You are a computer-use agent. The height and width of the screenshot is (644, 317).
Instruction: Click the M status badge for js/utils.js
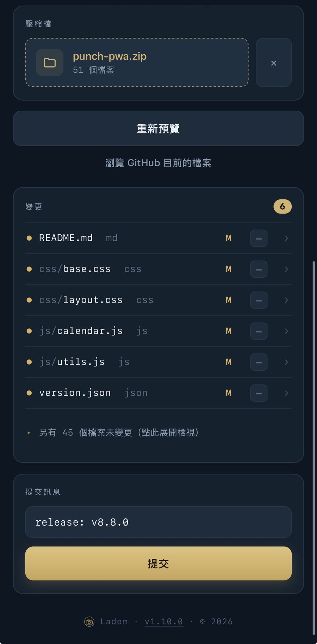click(x=229, y=362)
